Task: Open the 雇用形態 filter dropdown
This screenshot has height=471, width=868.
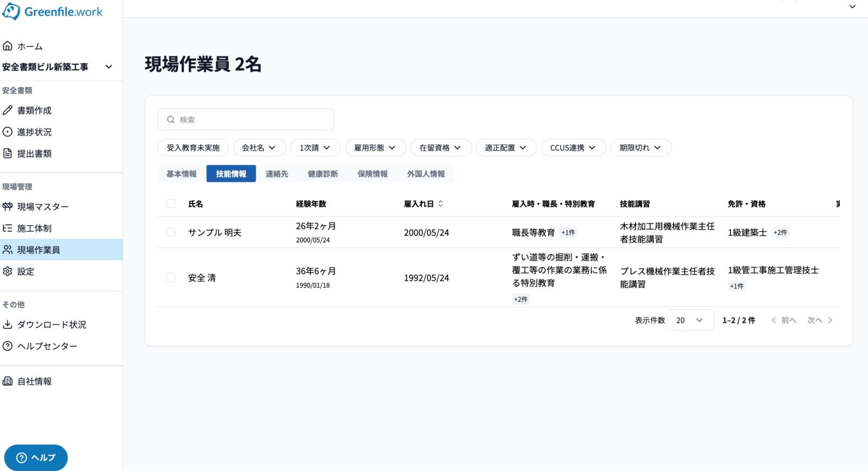Action: click(375, 148)
